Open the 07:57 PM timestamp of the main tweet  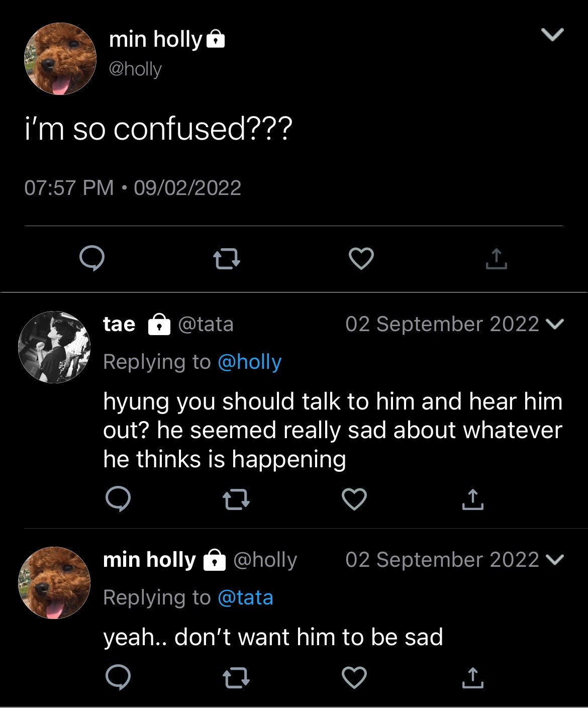coord(69,188)
